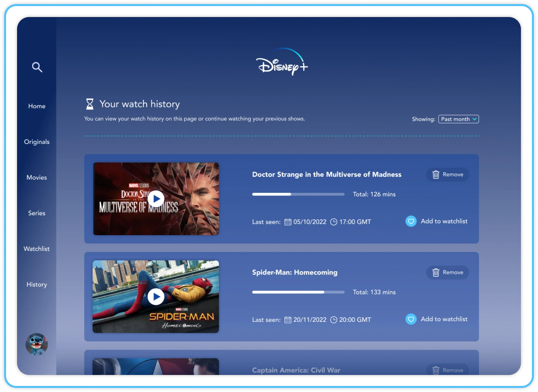This screenshot has width=538, height=392.
Task: Play Doctor Strange using thumbnail play button
Action: [x=156, y=199]
